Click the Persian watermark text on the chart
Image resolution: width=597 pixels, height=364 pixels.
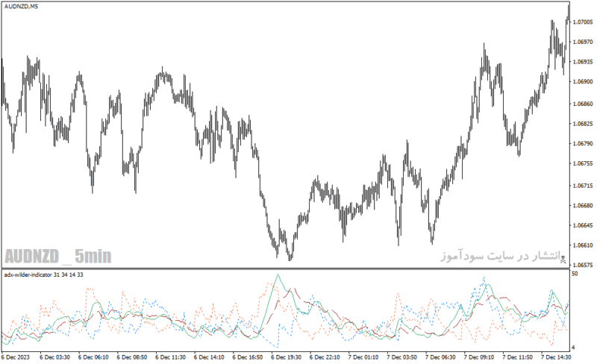click(501, 256)
